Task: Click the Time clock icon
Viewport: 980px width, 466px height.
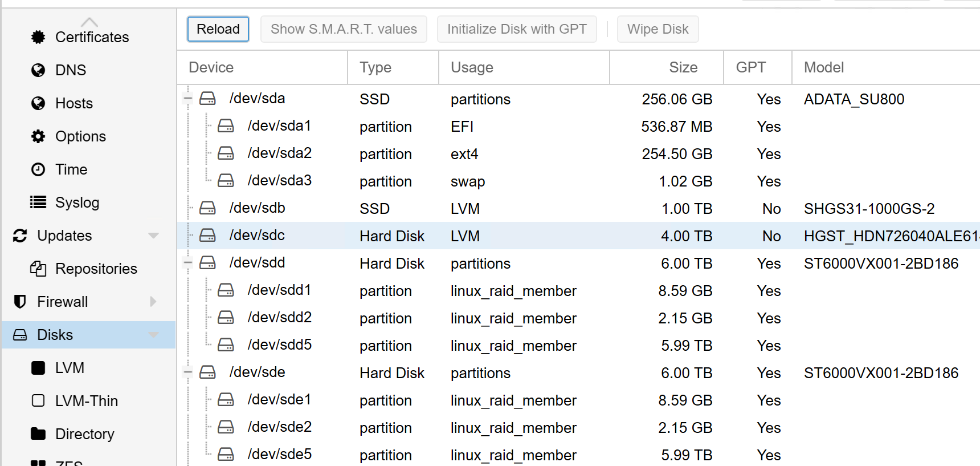Action: tap(38, 169)
